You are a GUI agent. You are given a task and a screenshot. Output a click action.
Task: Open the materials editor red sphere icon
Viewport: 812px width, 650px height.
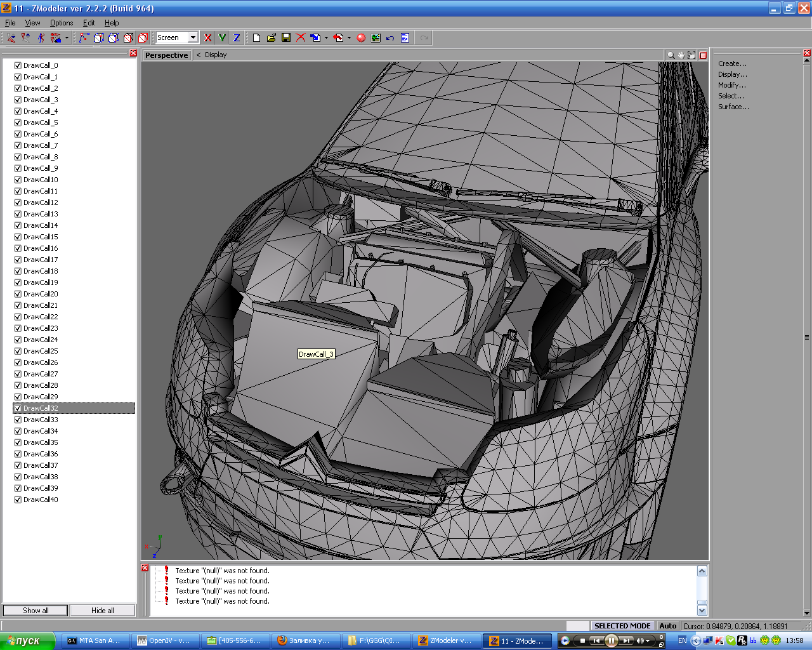(x=361, y=38)
